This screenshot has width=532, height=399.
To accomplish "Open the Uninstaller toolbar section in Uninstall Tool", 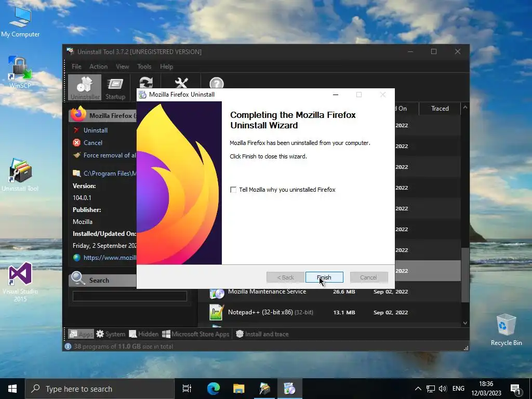I will click(x=85, y=88).
